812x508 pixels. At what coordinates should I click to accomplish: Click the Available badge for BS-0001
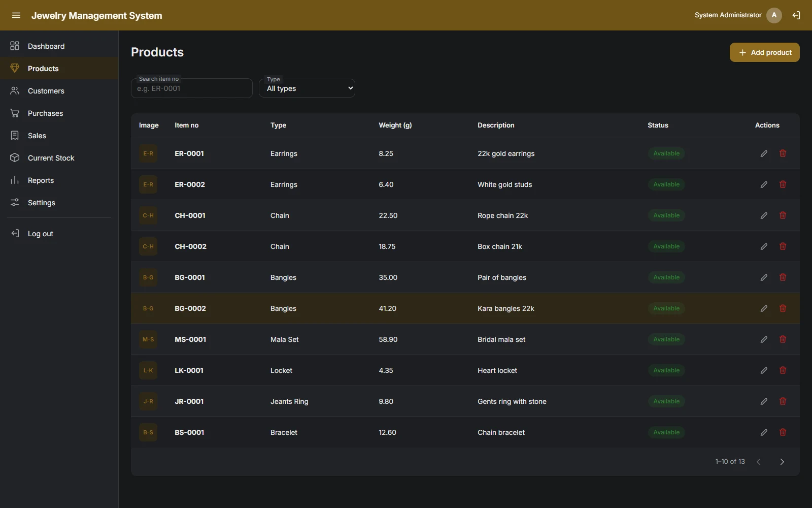click(666, 432)
